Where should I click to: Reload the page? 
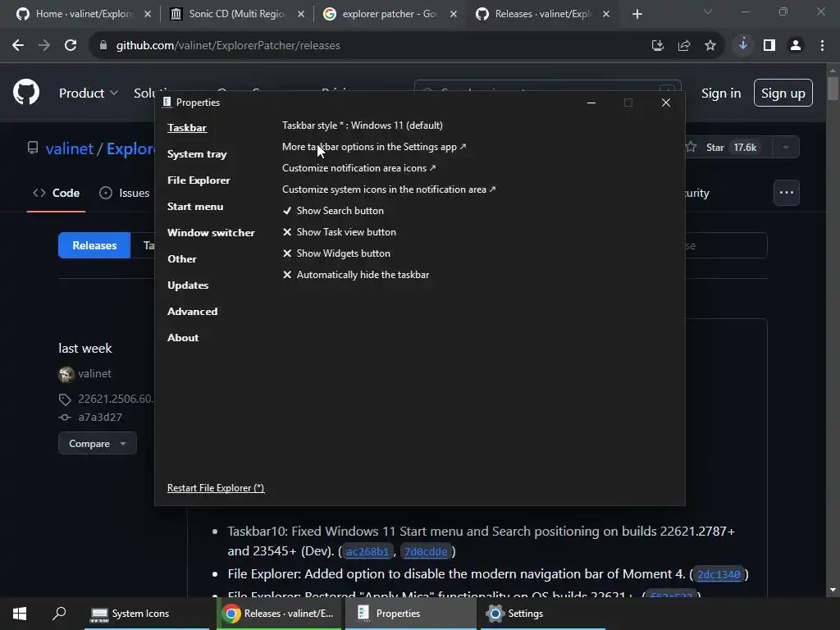[x=71, y=46]
